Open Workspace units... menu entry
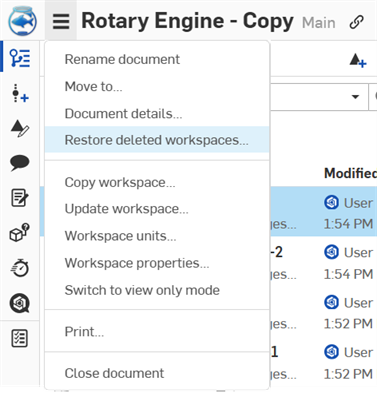 click(x=157, y=236)
